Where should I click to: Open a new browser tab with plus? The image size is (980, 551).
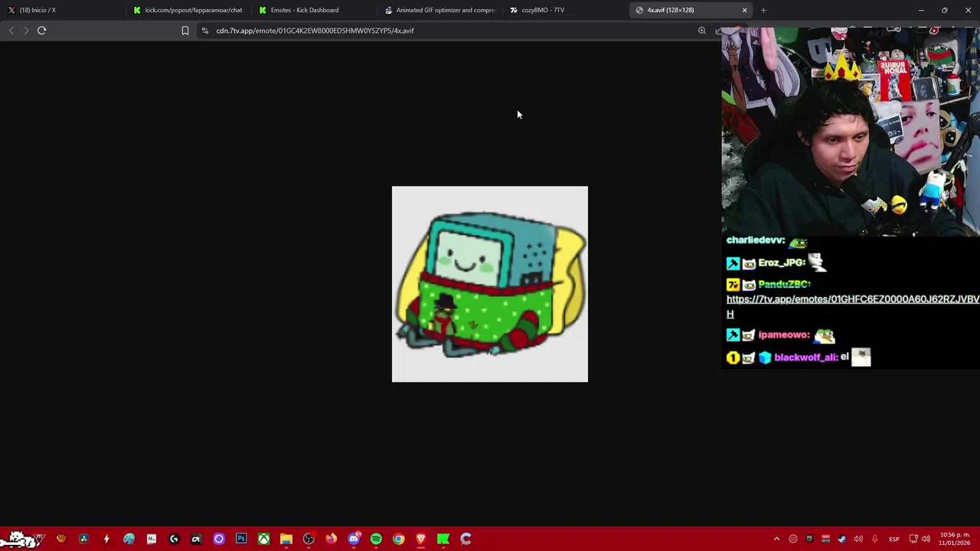tap(763, 10)
